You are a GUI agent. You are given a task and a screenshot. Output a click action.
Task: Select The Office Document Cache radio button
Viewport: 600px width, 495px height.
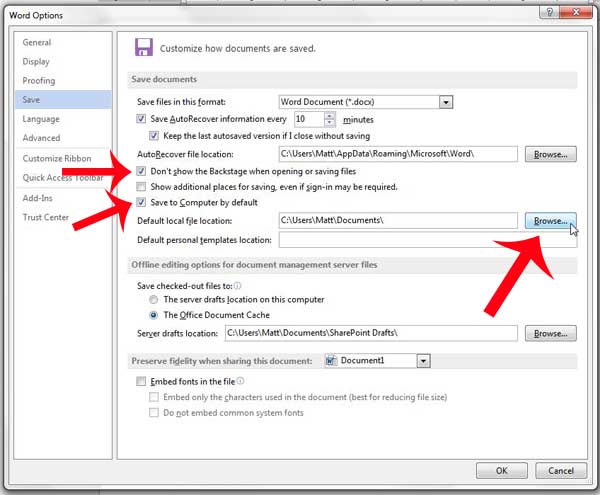(153, 315)
